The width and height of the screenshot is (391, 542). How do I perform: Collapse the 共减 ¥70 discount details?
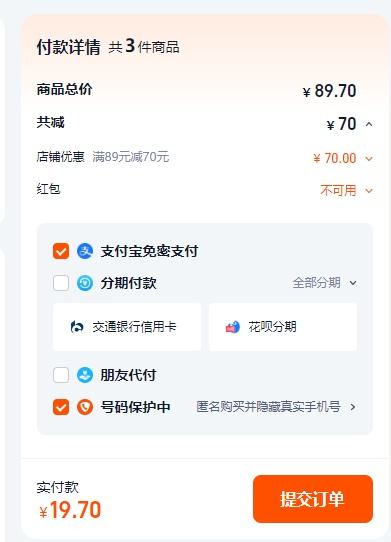pos(369,124)
